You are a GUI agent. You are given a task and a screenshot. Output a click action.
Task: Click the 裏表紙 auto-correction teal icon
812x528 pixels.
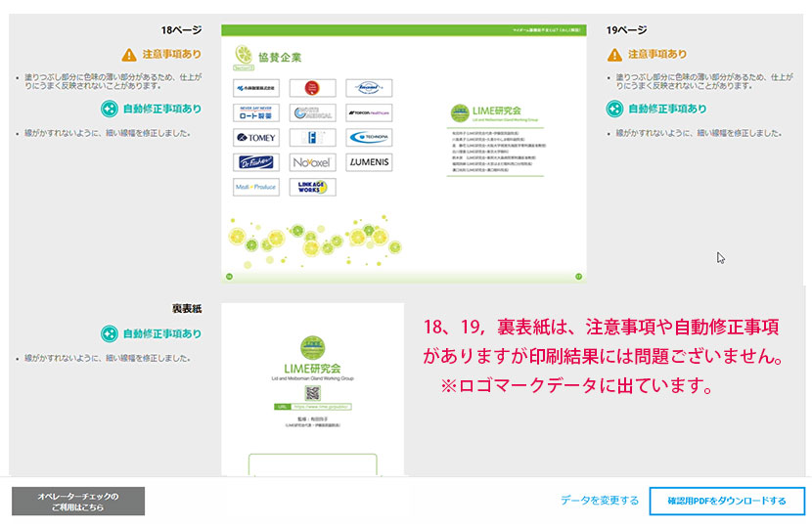110,333
